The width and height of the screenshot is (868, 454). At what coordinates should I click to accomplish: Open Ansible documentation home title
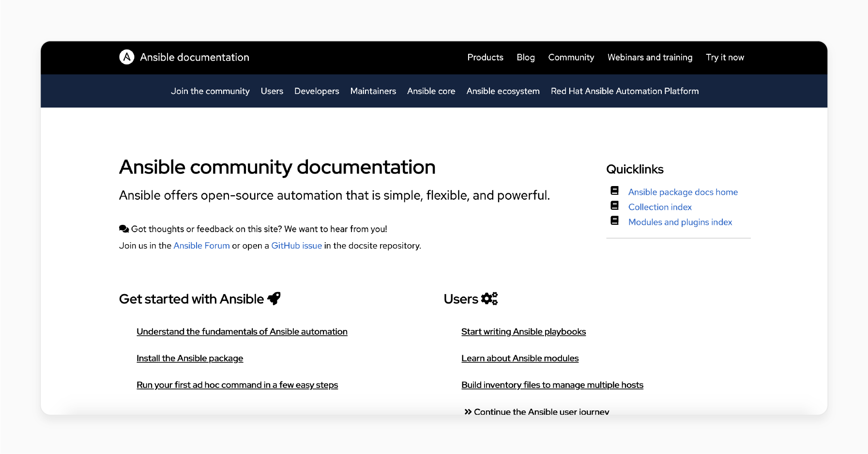(195, 57)
